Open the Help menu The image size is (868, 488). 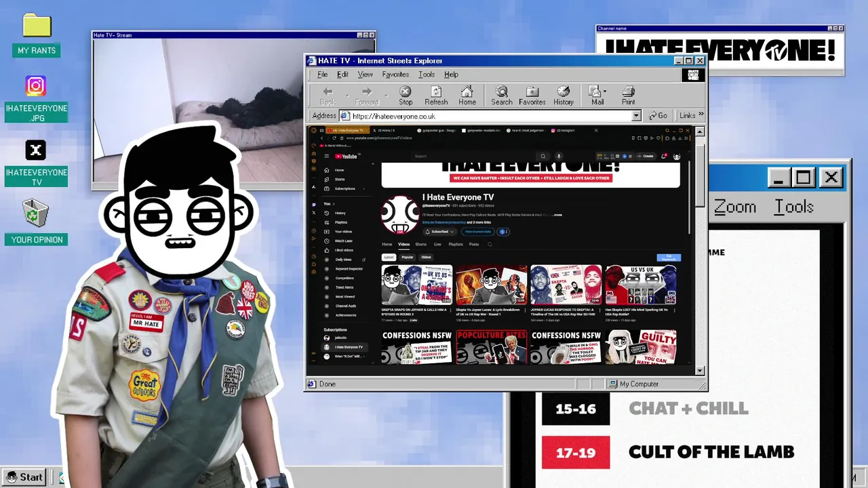pyautogui.click(x=451, y=75)
